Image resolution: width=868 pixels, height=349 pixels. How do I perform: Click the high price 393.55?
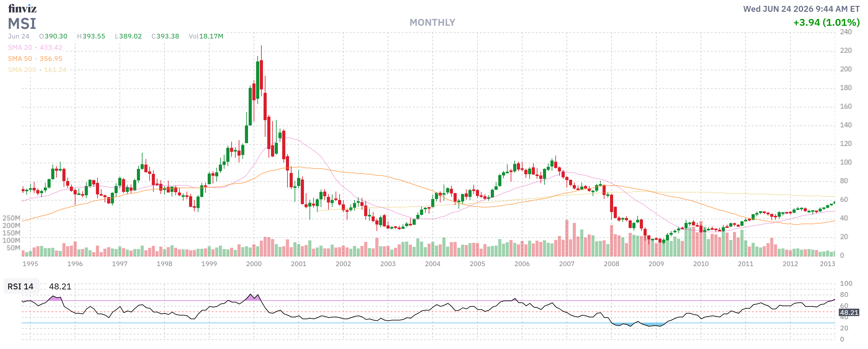(x=94, y=36)
